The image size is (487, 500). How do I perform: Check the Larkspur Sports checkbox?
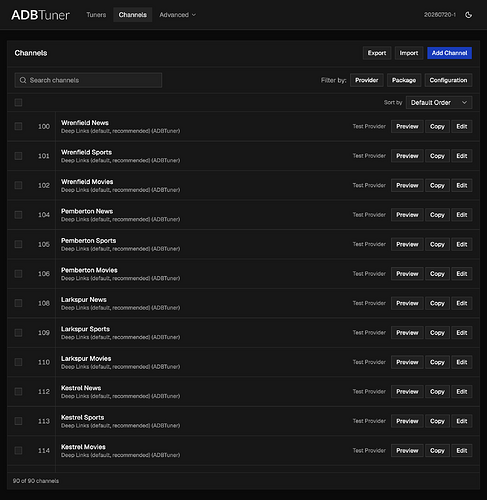point(18,333)
